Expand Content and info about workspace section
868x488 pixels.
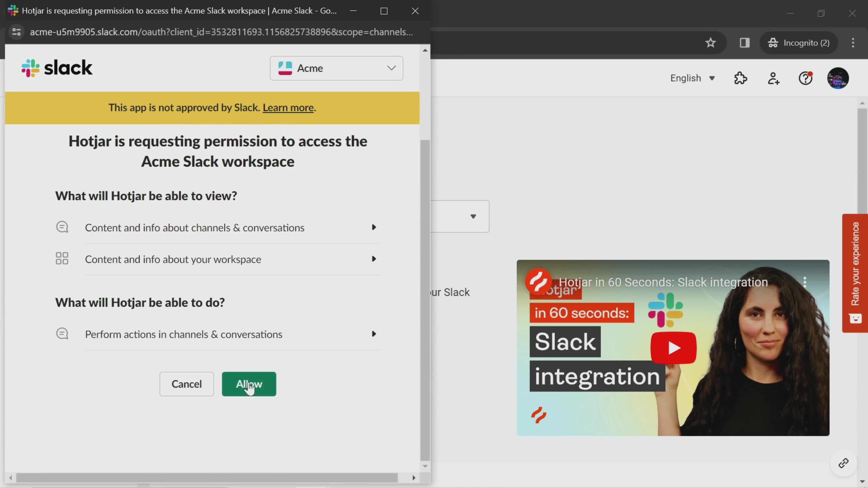[x=374, y=259]
